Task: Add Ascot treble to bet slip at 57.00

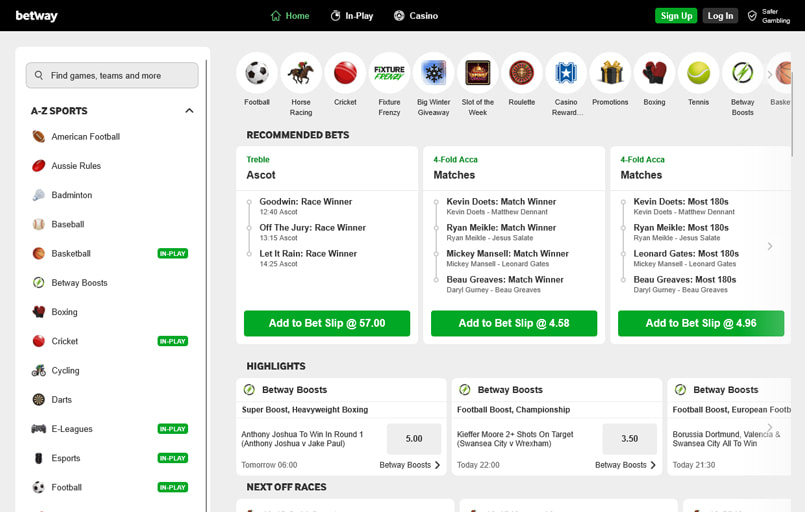Action: click(327, 324)
